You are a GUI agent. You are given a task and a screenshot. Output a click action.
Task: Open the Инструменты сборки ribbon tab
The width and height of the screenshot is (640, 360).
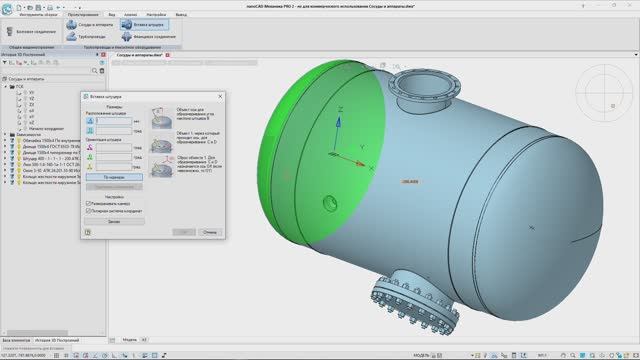tap(38, 15)
